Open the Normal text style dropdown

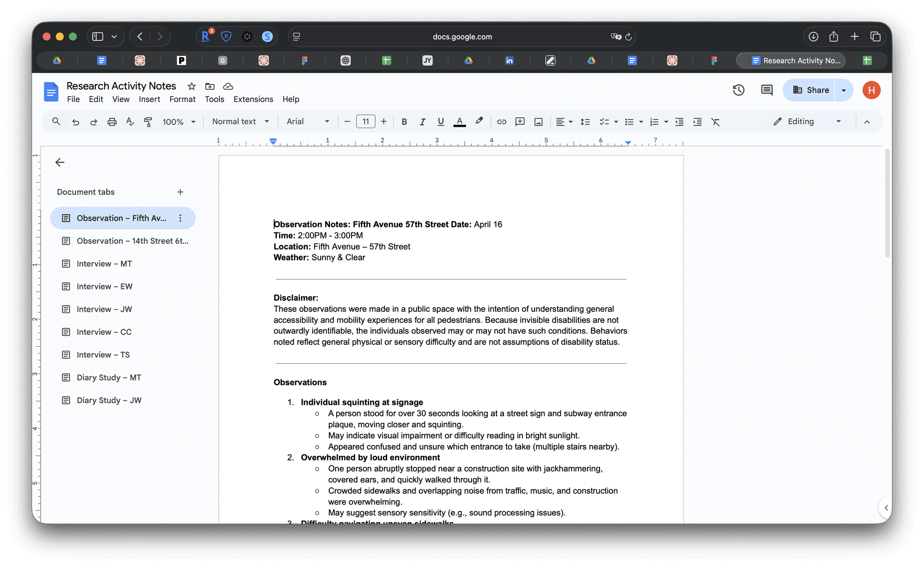coord(240,122)
